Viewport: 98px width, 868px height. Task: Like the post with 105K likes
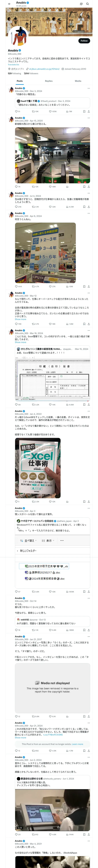[x=53, y=111]
